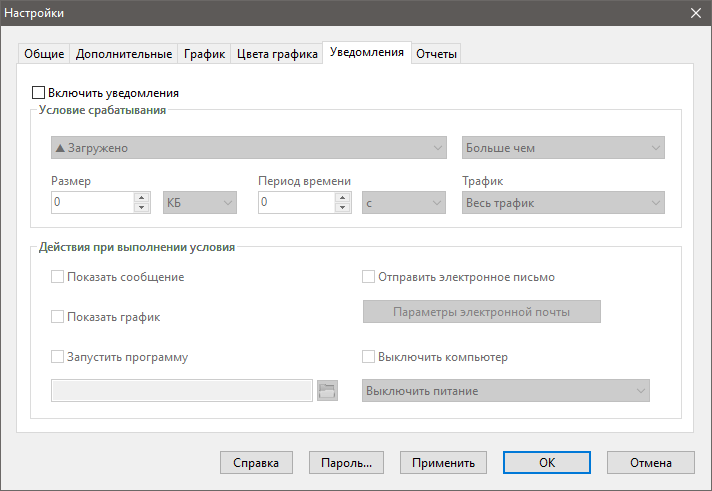Open Параметры электронной почты settings
The height and width of the screenshot is (491, 712).
point(481,312)
